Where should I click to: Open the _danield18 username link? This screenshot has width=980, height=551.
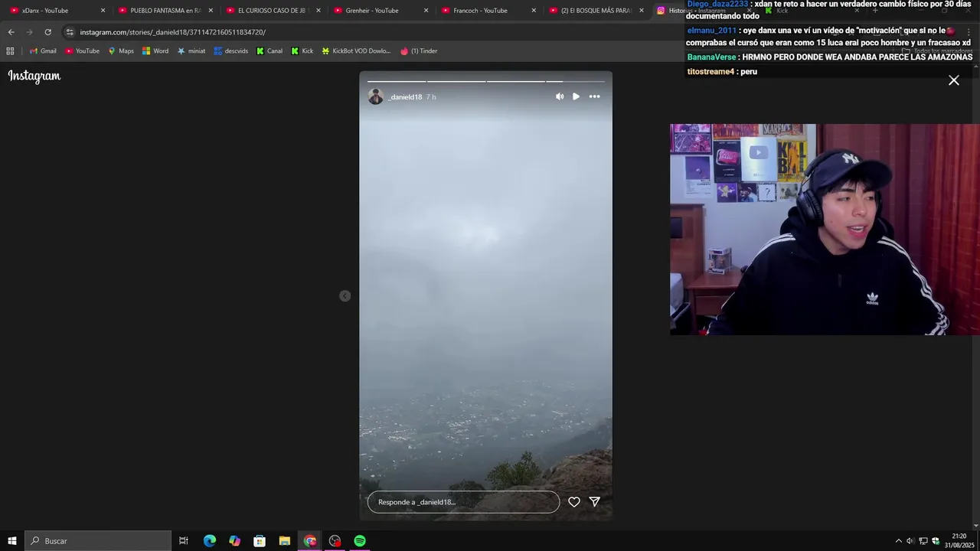[x=405, y=97]
